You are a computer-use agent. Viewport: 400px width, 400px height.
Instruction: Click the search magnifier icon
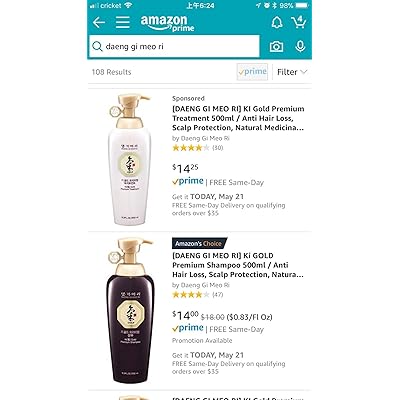click(x=97, y=46)
